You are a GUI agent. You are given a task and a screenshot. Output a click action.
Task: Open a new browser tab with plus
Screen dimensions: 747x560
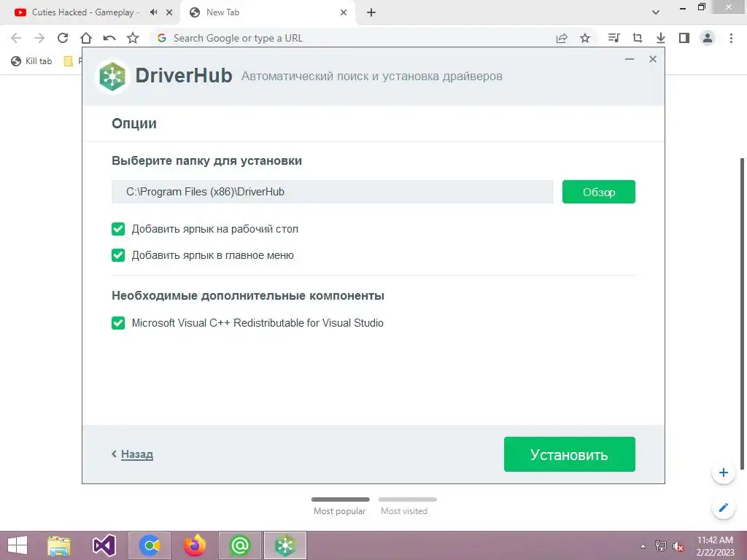371,12
